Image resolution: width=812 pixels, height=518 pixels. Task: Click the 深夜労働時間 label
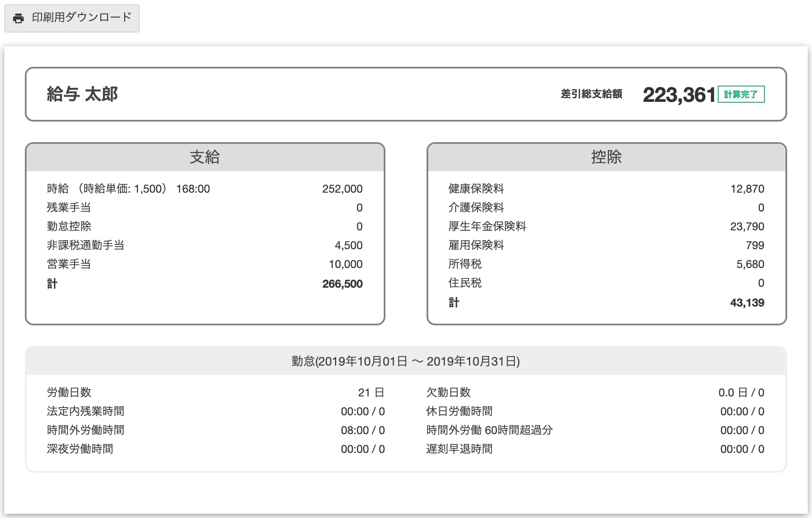[80, 449]
